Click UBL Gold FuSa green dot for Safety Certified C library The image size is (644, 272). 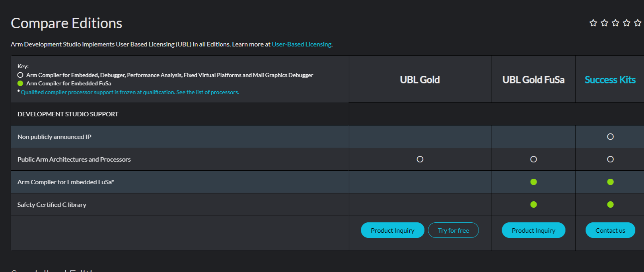pyautogui.click(x=533, y=204)
